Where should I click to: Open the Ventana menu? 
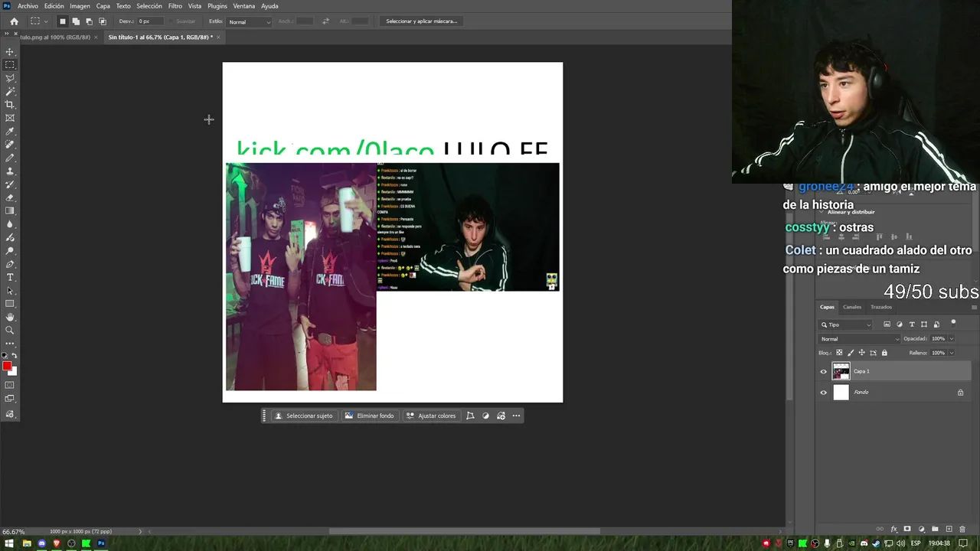(x=244, y=6)
